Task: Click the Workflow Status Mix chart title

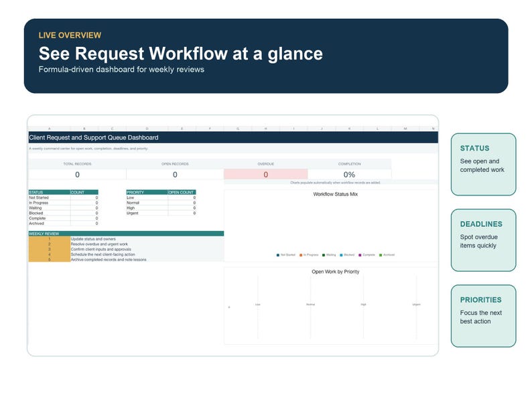Action: (335, 194)
